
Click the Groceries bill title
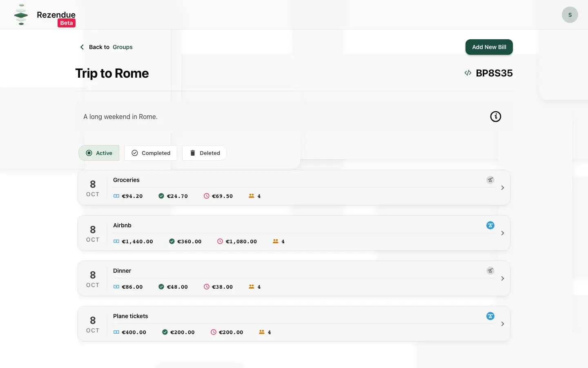click(x=126, y=180)
